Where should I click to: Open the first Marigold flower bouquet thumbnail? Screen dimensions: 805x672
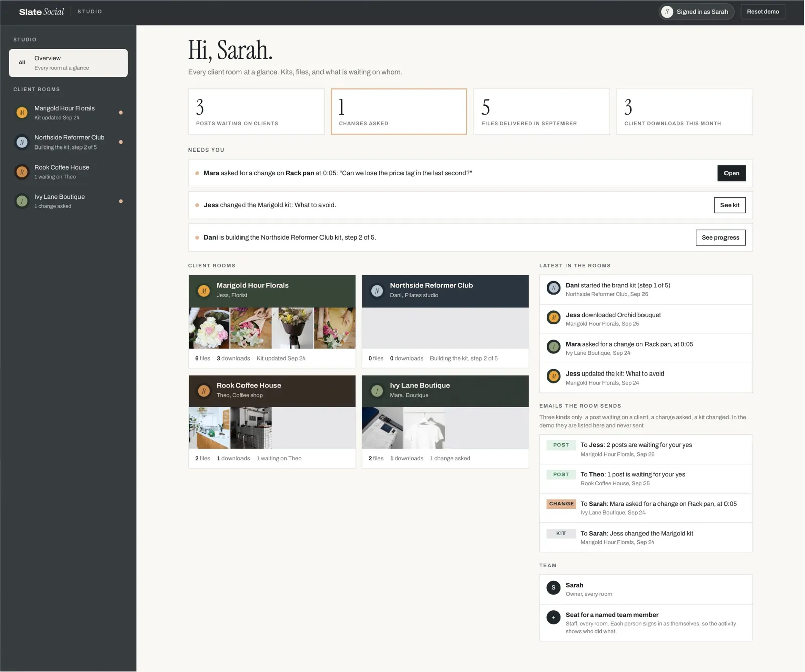209,328
